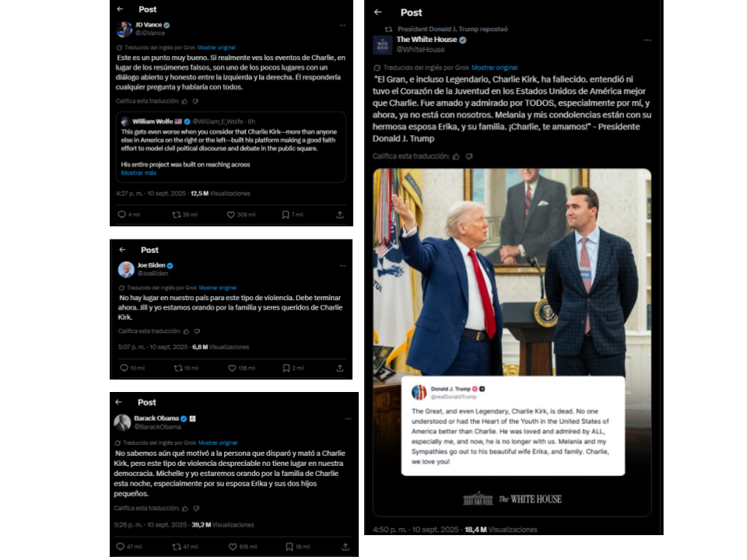Repost the Joe Biden post
Screen dimensions: 747x560
(178, 368)
